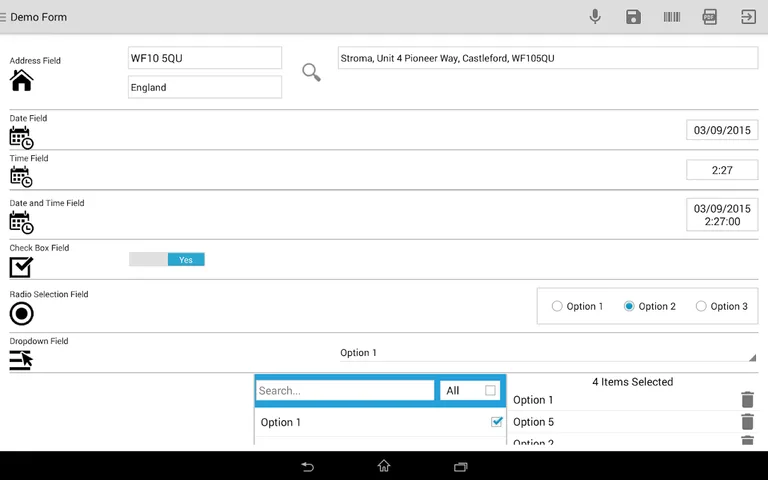This screenshot has height=480, width=768.
Task: Open the hamburger menu beside Demo Form
Action: click(x=3, y=17)
